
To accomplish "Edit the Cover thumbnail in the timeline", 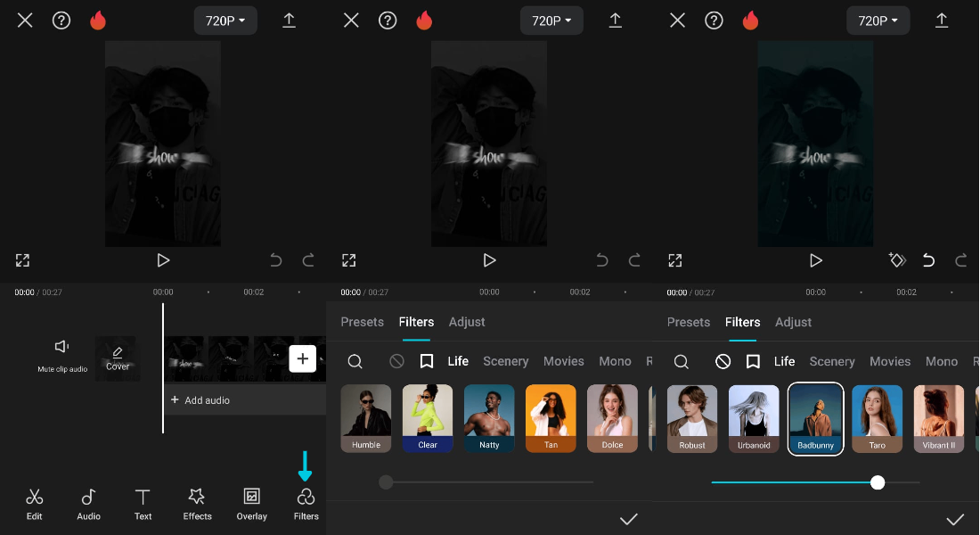I will pos(118,358).
